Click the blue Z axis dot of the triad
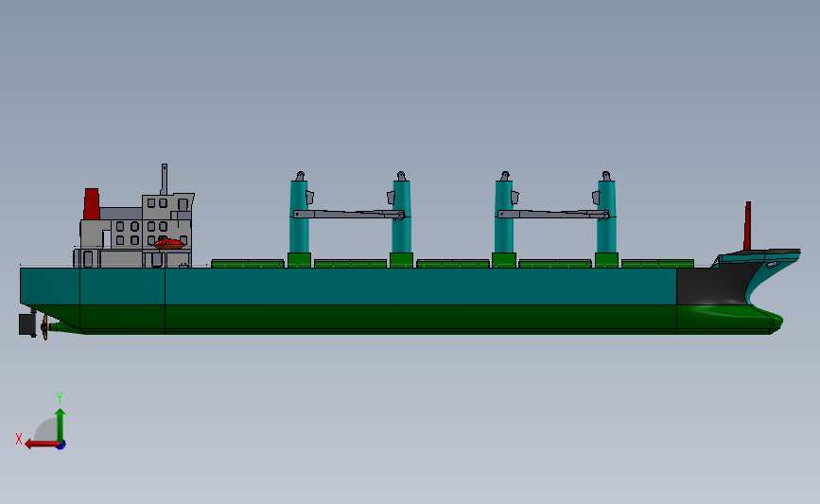 61,444
